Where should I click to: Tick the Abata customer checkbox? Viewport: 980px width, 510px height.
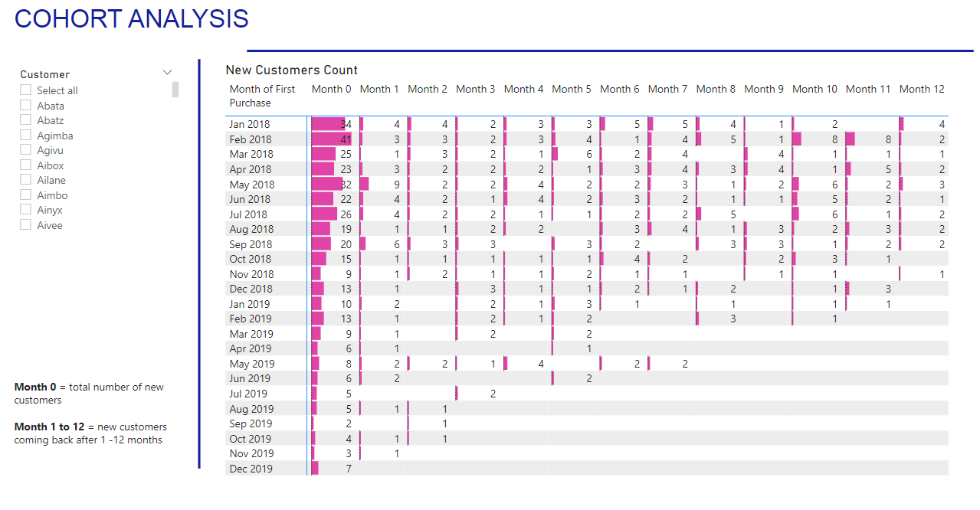pos(26,106)
